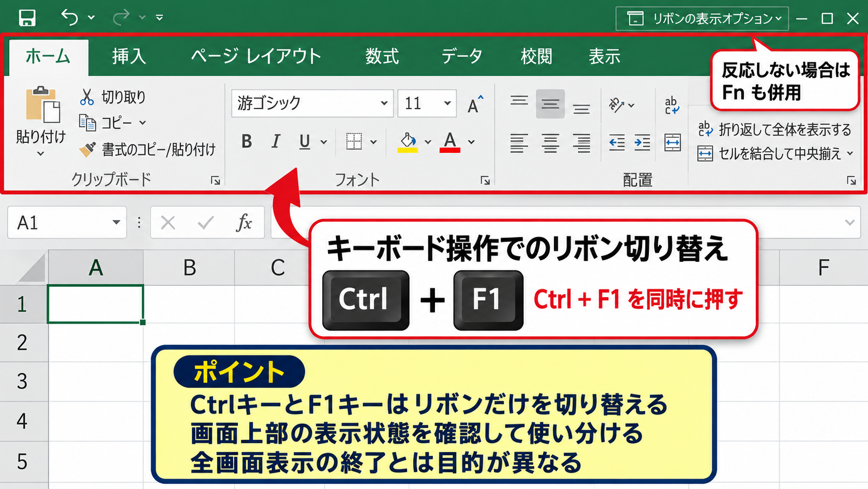Toggle bold formatting
Viewport: 868px width, 489px height.
pos(247,141)
